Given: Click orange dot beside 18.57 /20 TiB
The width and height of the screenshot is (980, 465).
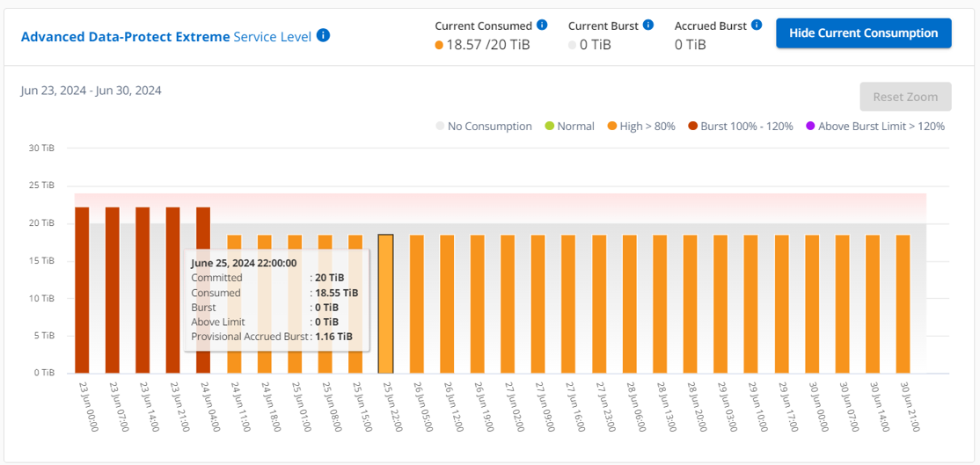Looking at the screenshot, I should coord(439,45).
